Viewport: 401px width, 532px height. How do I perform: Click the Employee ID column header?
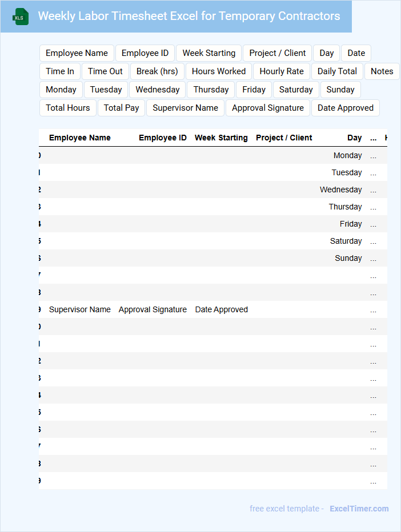163,138
